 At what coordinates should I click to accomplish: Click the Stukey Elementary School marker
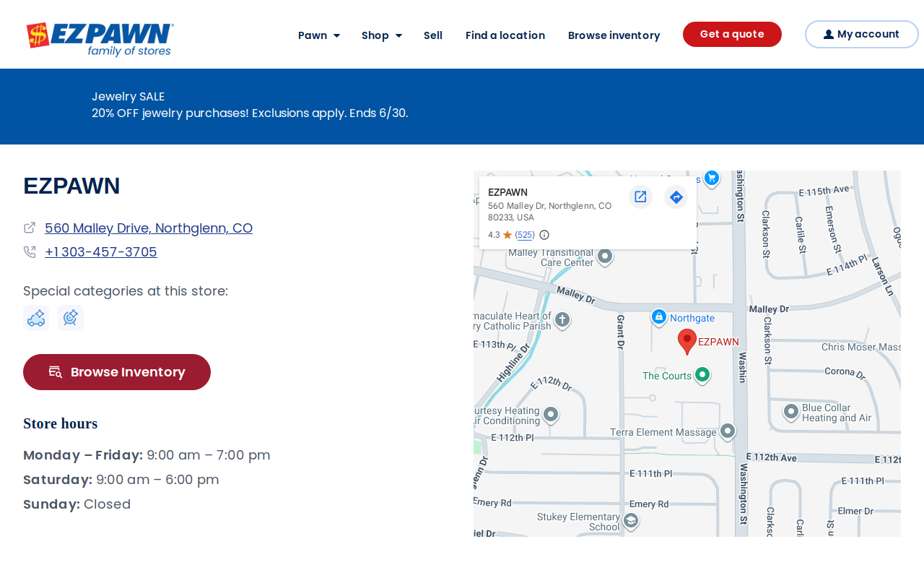click(630, 521)
